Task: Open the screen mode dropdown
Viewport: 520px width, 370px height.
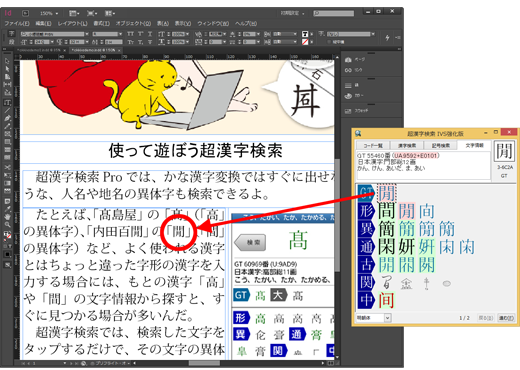Action: [x=92, y=13]
